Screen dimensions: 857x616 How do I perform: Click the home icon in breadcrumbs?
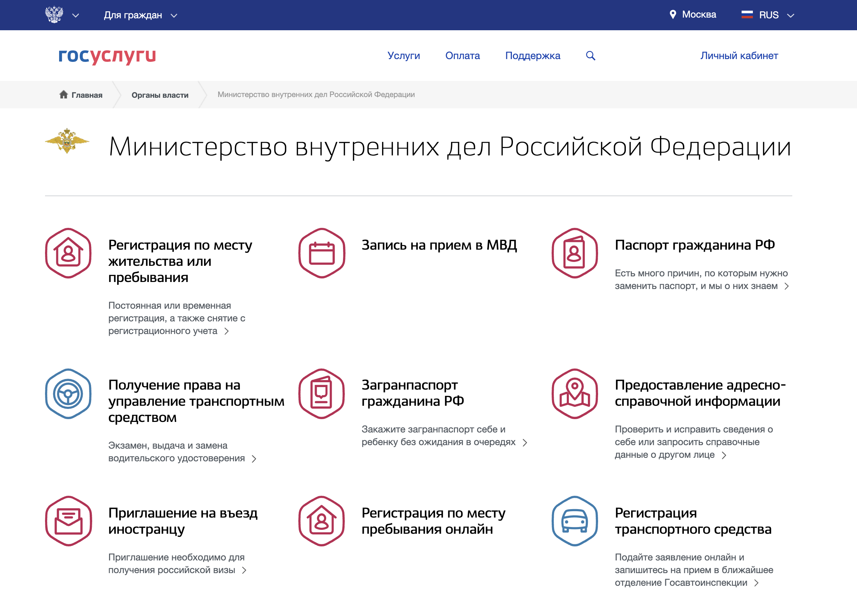[x=63, y=95]
